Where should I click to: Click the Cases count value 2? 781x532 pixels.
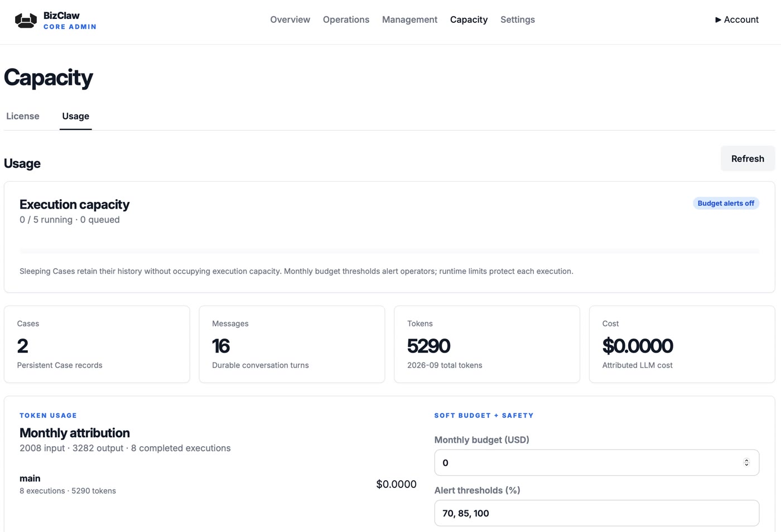click(x=22, y=346)
